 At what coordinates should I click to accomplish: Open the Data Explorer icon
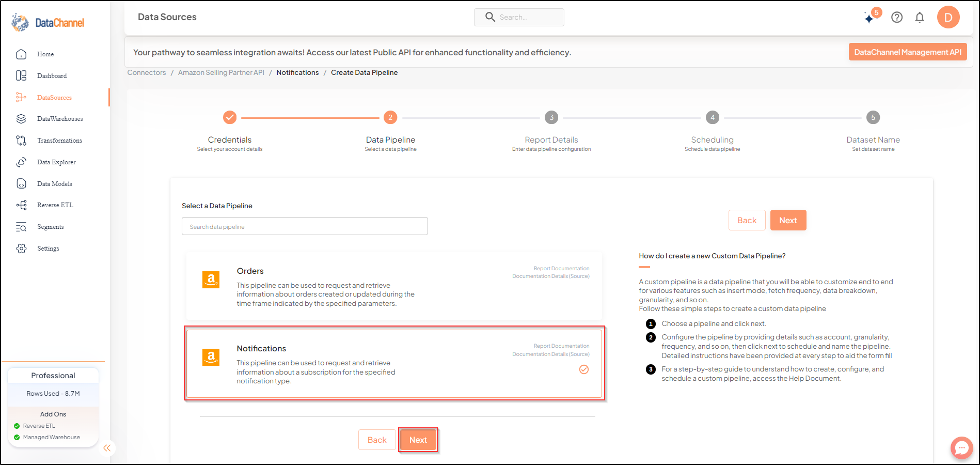tap(21, 162)
